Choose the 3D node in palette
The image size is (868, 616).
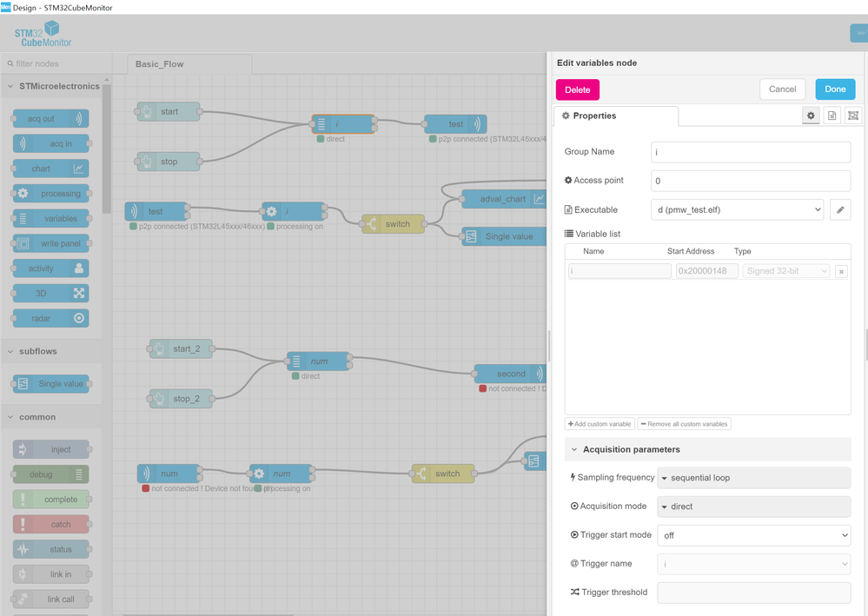50,294
